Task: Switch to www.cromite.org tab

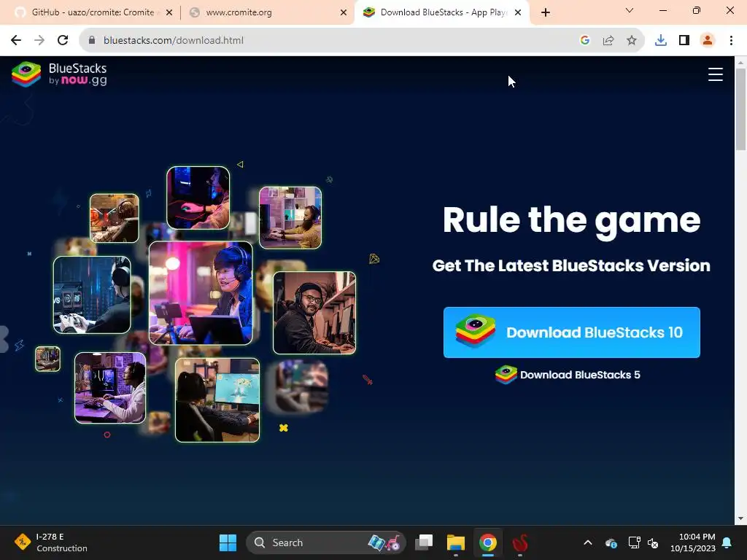Action: tap(268, 12)
